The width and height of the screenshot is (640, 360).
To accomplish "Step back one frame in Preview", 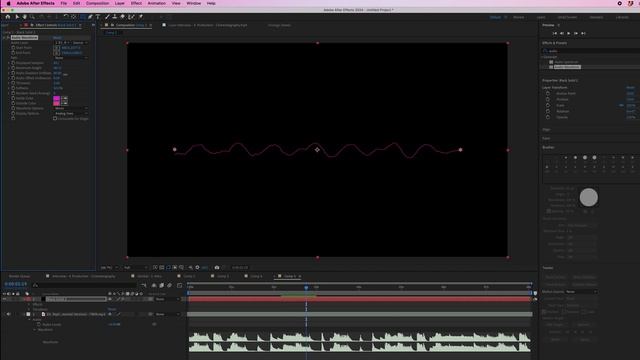I will click(562, 33).
